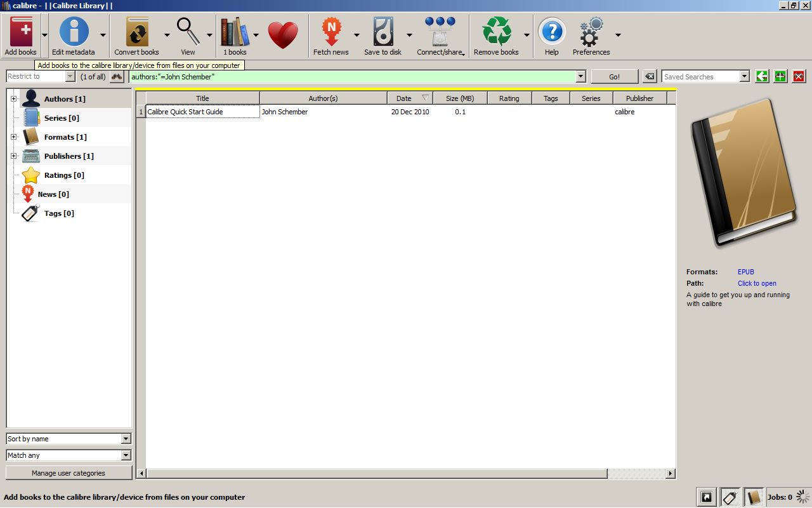Click the Save to disk icon
The height and width of the screenshot is (508, 812).
(x=383, y=33)
